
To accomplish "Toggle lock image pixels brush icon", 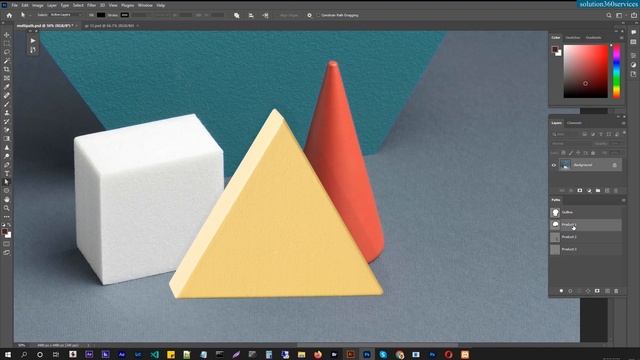I will (571, 153).
